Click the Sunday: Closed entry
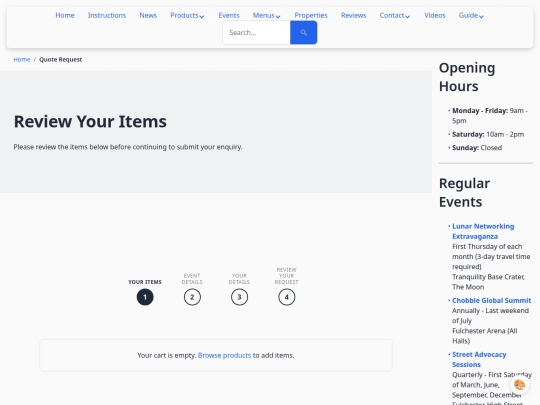Image resolution: width=540 pixels, height=405 pixels. [477, 148]
